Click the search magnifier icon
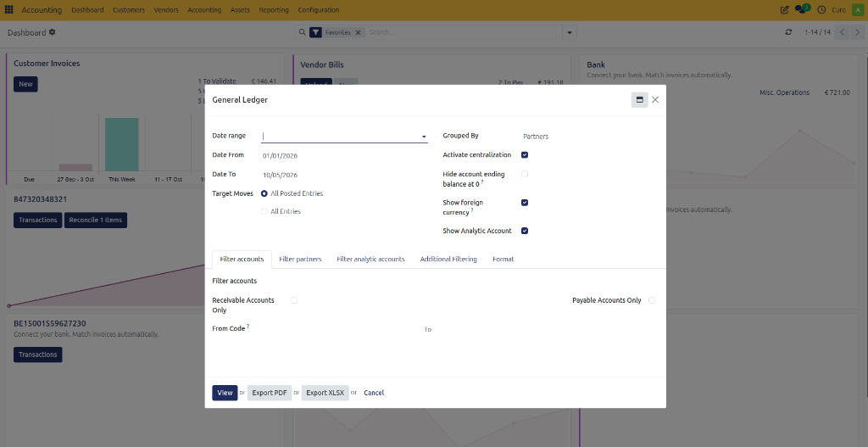 303,32
